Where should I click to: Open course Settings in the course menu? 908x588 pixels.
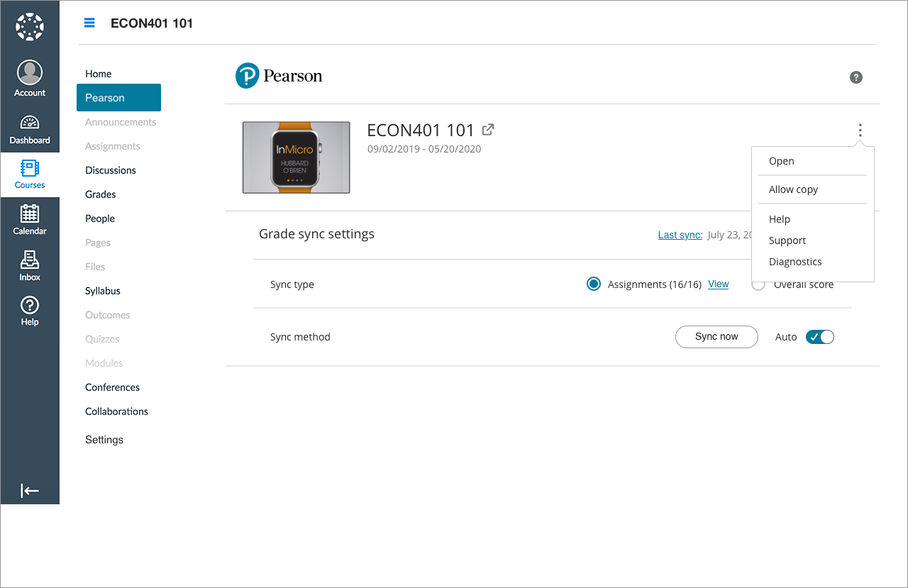104,440
